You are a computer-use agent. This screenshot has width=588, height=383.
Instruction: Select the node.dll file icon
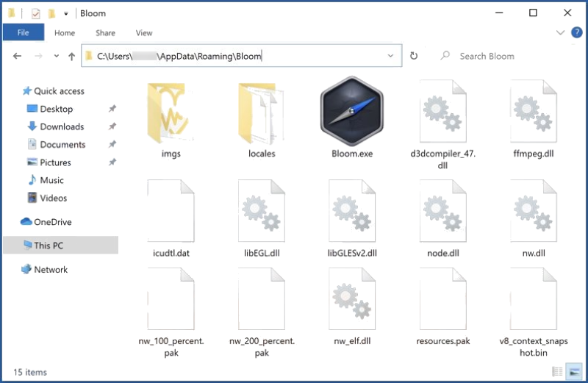(x=443, y=211)
